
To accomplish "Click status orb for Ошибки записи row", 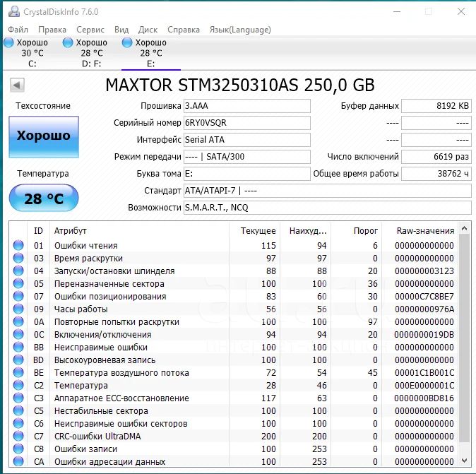I will point(18,449).
